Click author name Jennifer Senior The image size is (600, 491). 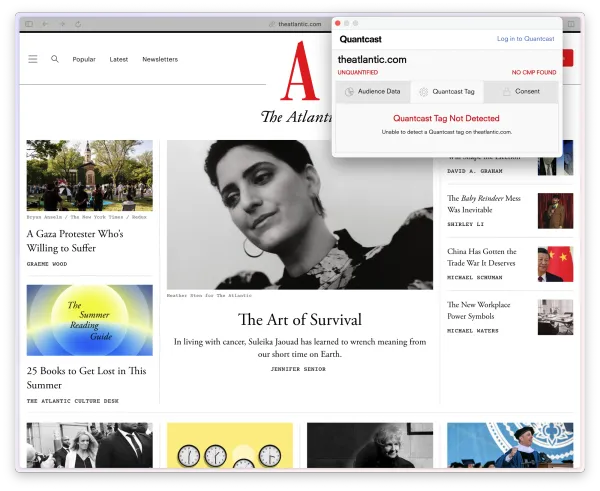pyautogui.click(x=298, y=369)
